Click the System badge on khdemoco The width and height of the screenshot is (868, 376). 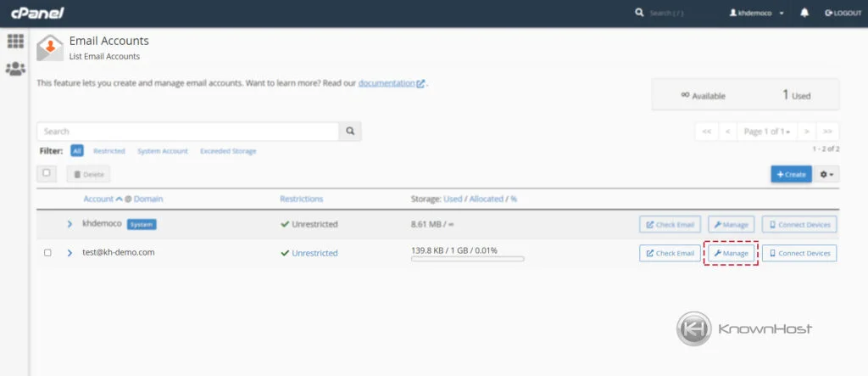coord(142,224)
